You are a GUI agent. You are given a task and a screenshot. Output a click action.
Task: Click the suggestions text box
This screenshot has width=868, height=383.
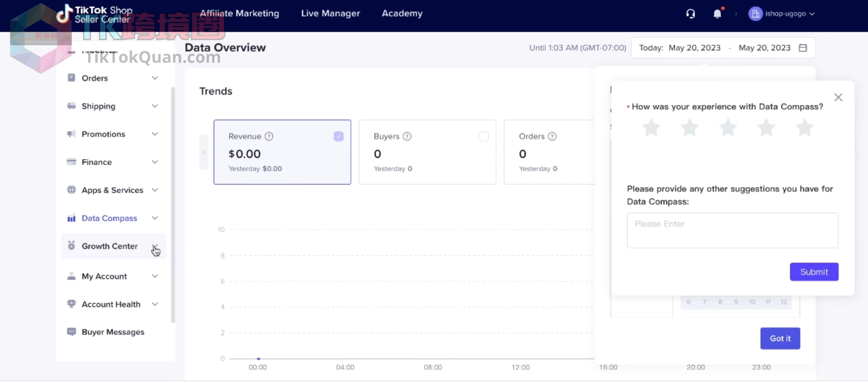(x=732, y=231)
